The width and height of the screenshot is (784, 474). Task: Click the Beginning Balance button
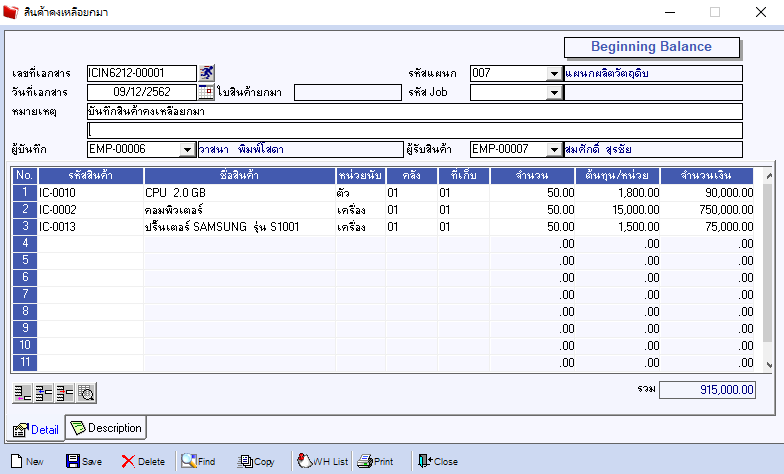click(x=652, y=47)
